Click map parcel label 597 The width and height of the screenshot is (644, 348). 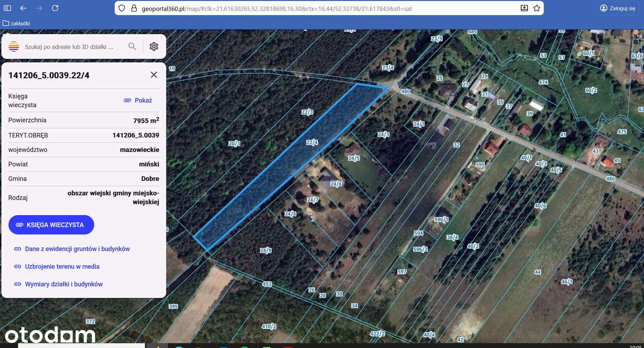401,272
